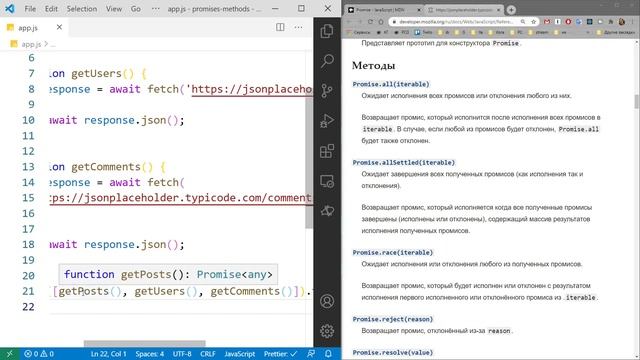Open the Run and Debug view
The height and width of the screenshot is (360, 640).
[x=327, y=121]
